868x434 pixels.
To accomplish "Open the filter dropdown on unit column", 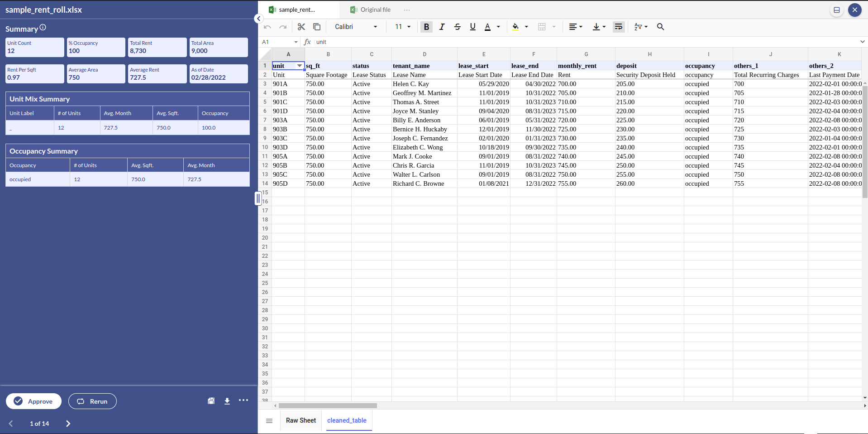I will [300, 66].
